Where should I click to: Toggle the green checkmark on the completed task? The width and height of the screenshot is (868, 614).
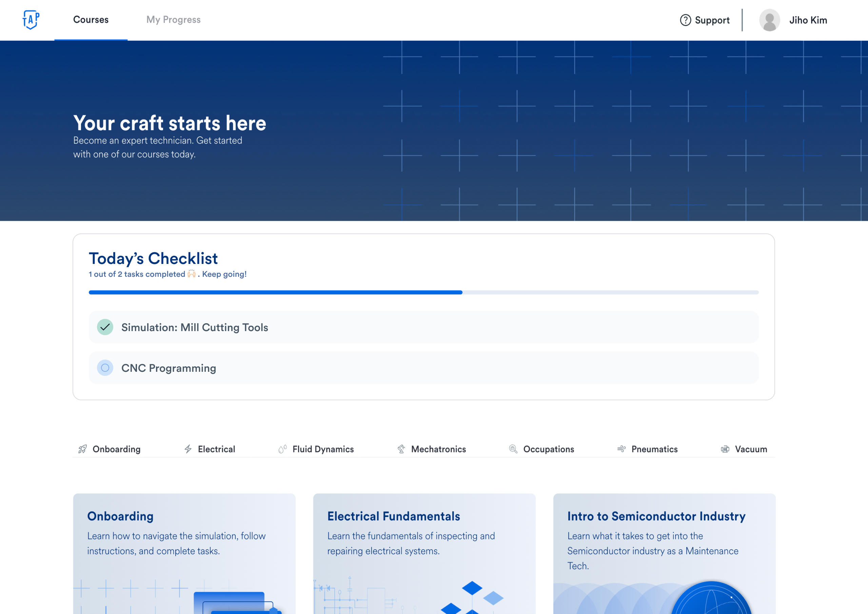105,327
